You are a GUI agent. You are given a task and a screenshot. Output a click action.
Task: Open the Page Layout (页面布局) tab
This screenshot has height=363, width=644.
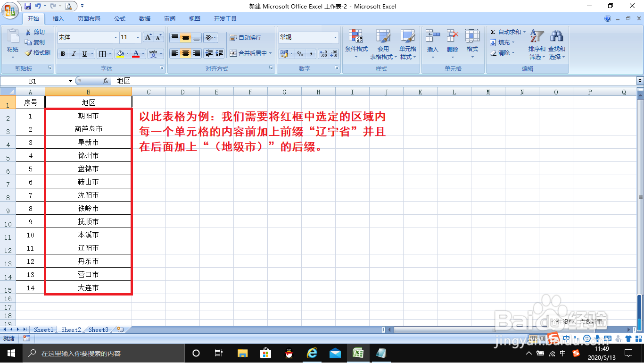tap(89, 19)
